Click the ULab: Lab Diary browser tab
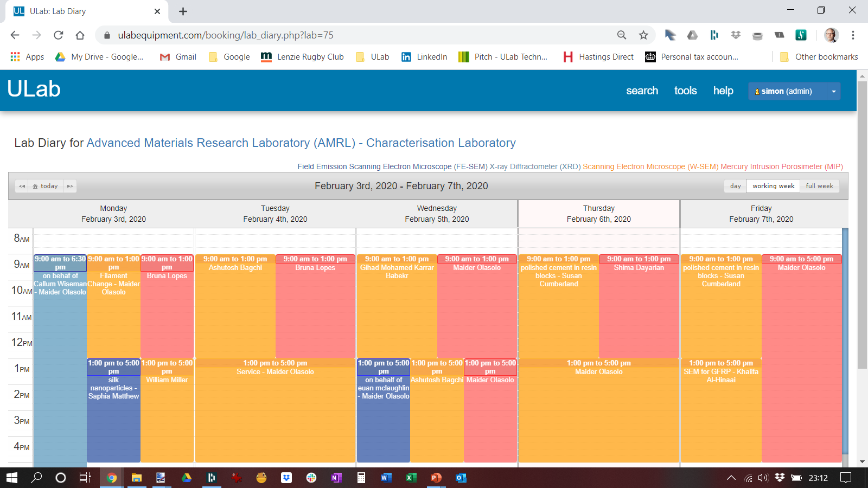This screenshot has width=868, height=488. [81, 11]
